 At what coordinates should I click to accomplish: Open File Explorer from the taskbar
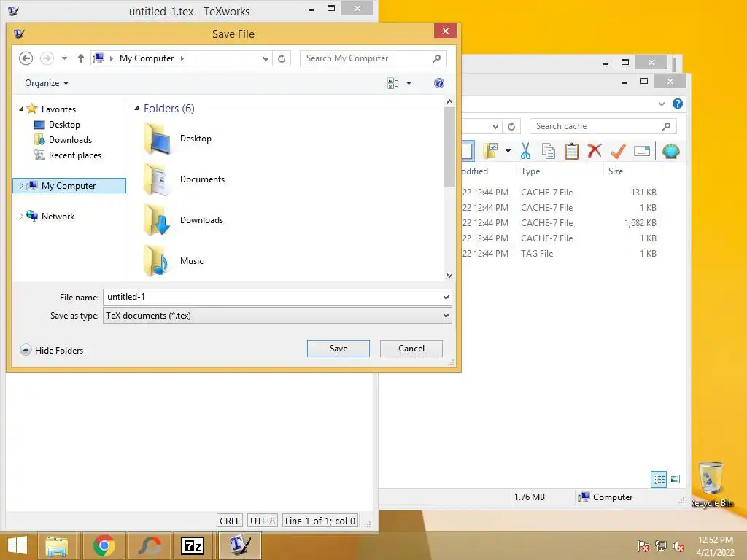click(x=57, y=545)
